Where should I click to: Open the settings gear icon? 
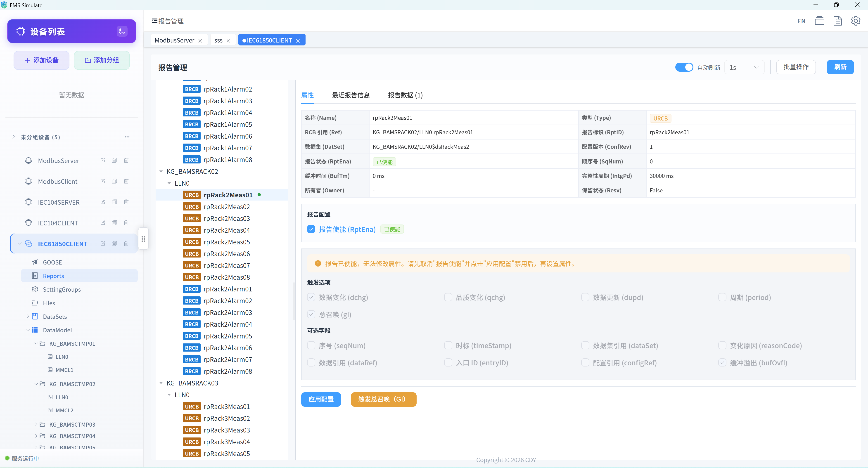pos(856,21)
